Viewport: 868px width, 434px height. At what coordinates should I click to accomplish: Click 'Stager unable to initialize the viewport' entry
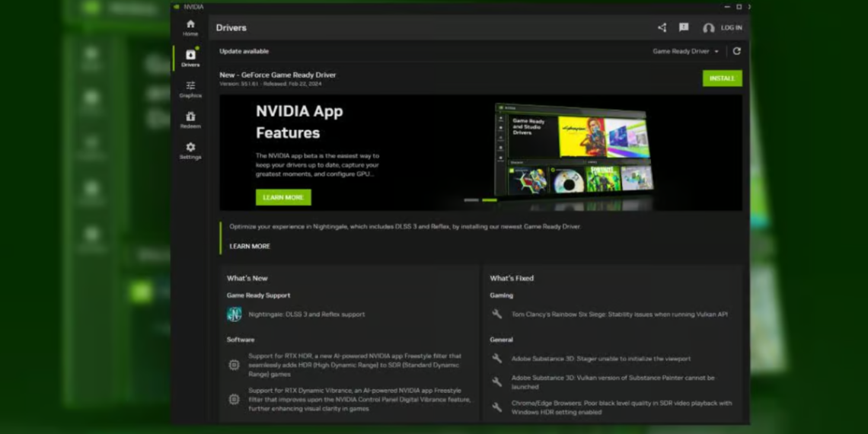coord(602,358)
